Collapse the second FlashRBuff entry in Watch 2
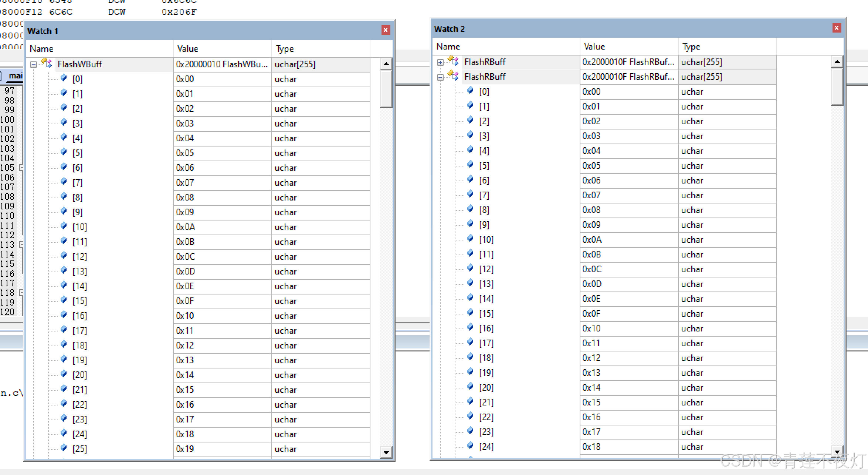868x475 pixels. (440, 77)
